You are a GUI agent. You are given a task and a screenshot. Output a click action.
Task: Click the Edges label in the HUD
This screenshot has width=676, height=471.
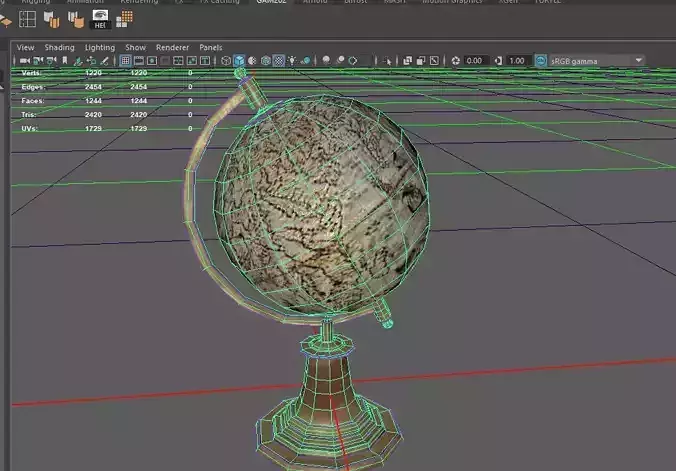pos(33,87)
